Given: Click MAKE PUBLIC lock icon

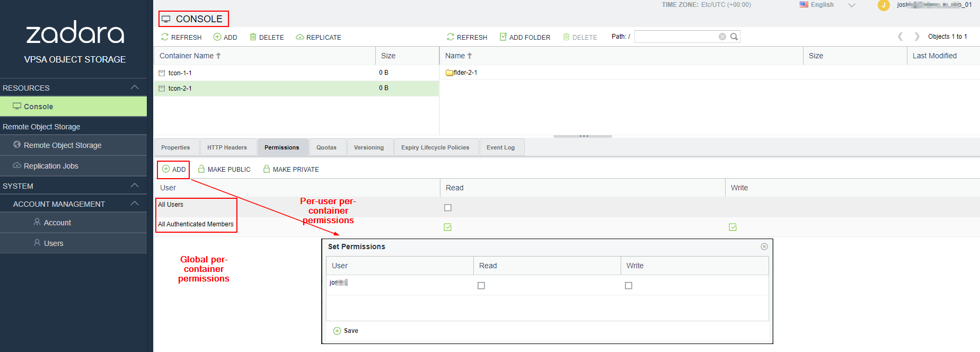Looking at the screenshot, I should point(201,169).
